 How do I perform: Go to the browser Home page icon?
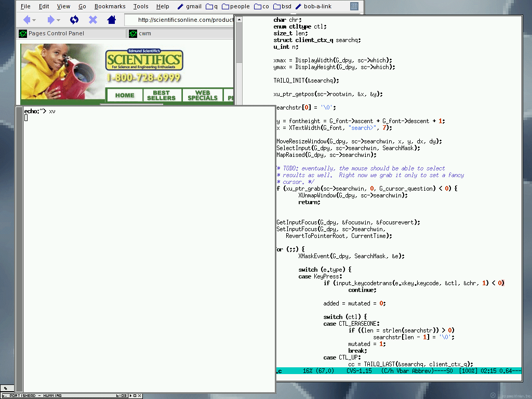tap(111, 20)
